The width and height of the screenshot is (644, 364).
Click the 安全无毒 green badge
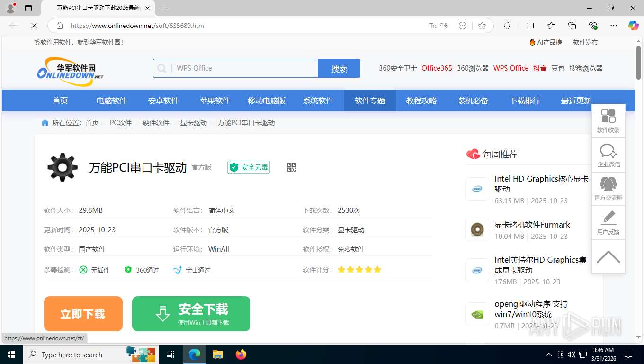tap(249, 167)
